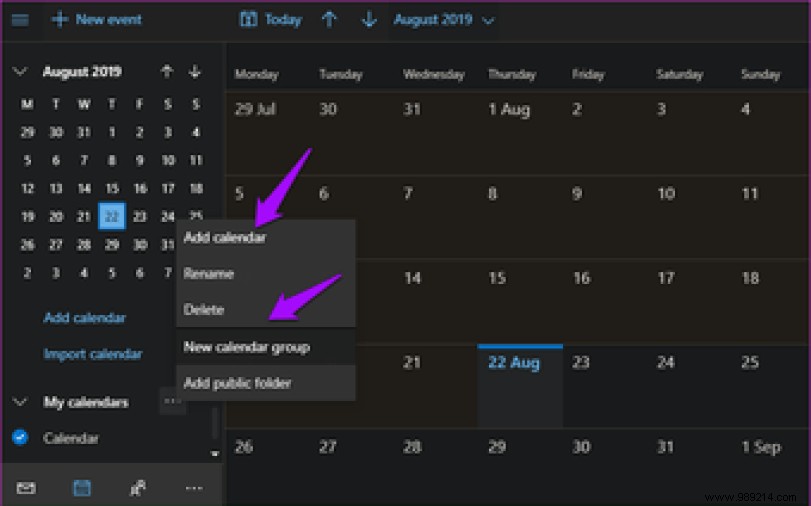Select day 28 in the mini calendar
This screenshot has width=811, height=506.
(x=84, y=244)
